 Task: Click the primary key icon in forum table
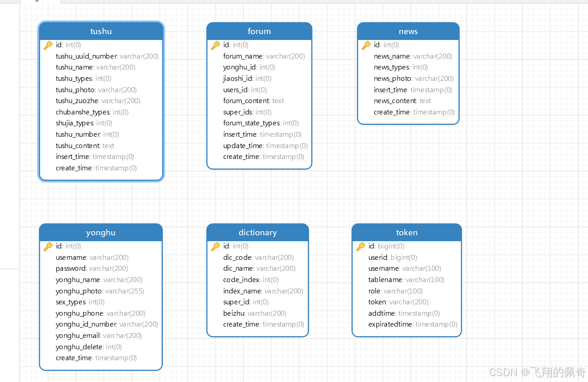[216, 45]
